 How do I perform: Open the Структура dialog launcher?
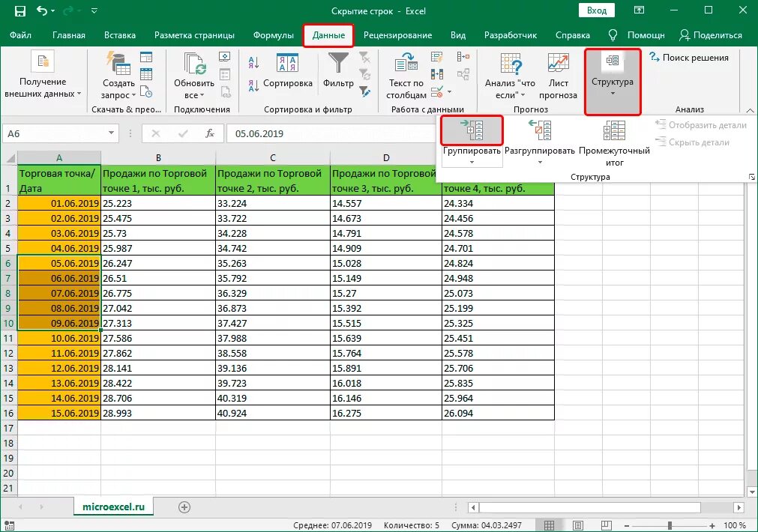coord(751,177)
